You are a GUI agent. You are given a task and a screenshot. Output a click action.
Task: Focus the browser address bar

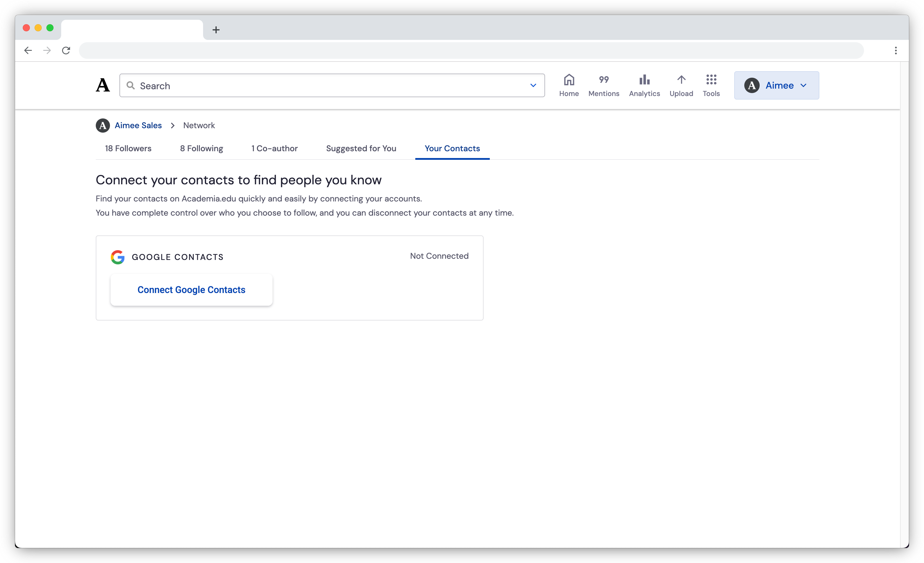pyautogui.click(x=471, y=50)
